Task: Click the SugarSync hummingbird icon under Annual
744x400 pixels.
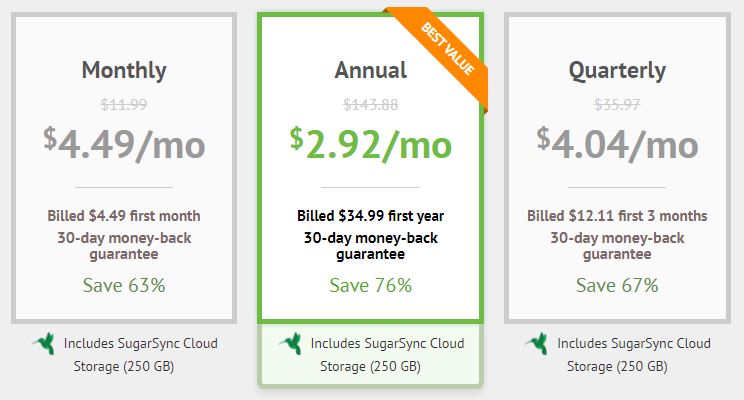Action: [290, 343]
